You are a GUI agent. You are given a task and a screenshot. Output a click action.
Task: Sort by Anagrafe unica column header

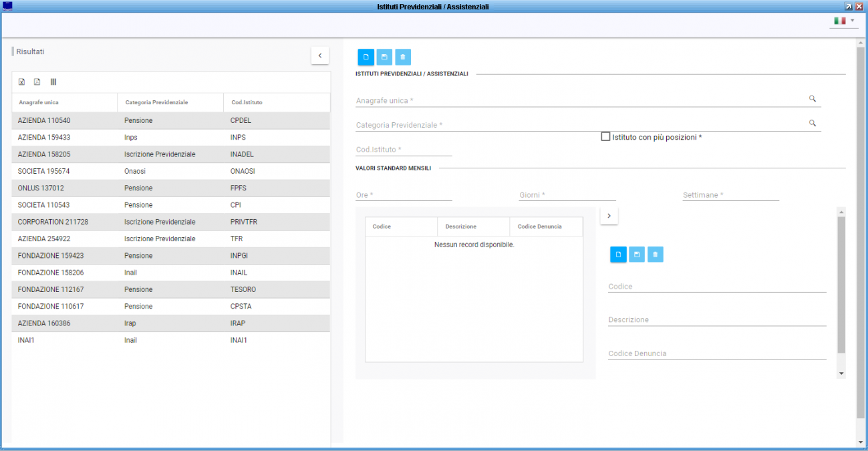tap(39, 103)
